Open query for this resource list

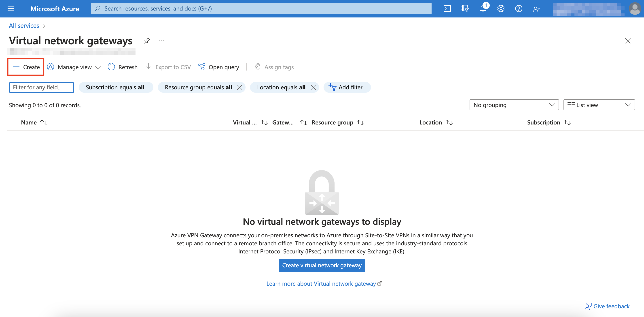tap(218, 67)
